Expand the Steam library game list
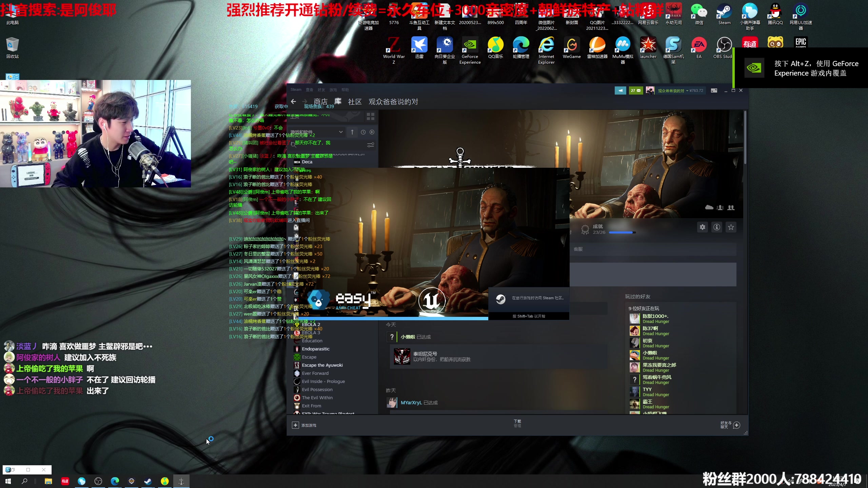 tap(340, 132)
